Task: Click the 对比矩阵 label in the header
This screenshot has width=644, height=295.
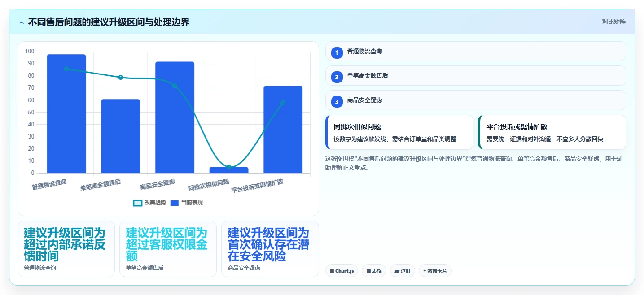Action: [613, 22]
